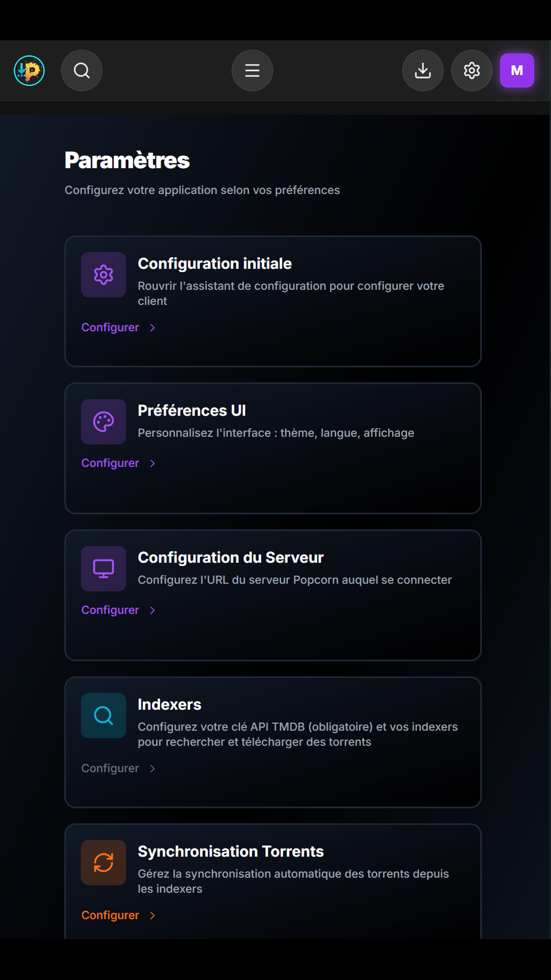Click the Synchronisation Torrents refresh icon
The height and width of the screenshot is (980, 551).
point(104,863)
